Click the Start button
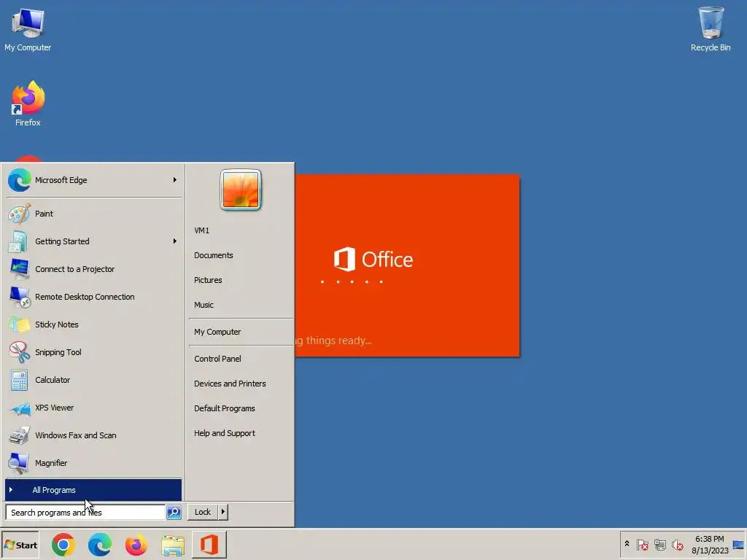 20,545
